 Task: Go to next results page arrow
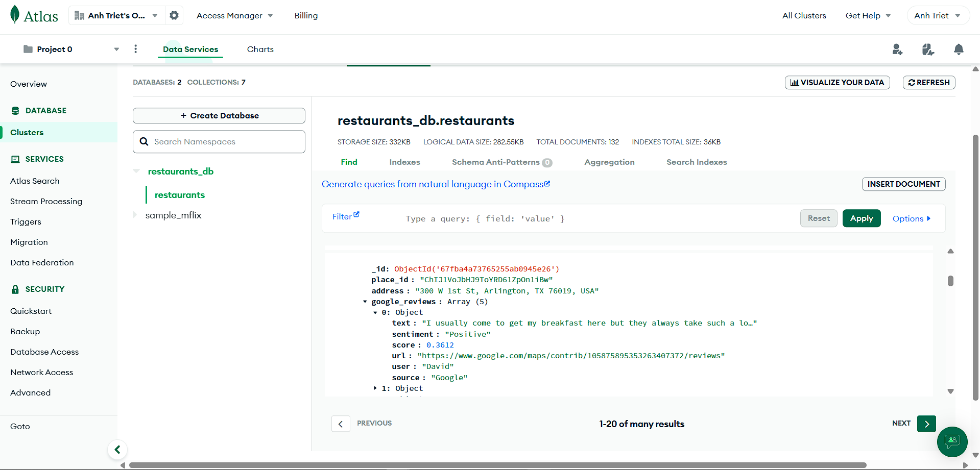tap(926, 424)
